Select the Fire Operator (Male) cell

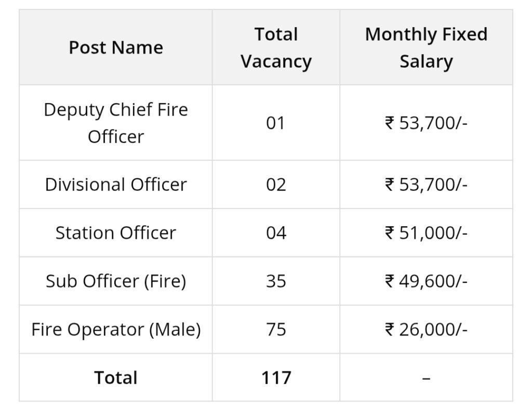click(x=116, y=329)
